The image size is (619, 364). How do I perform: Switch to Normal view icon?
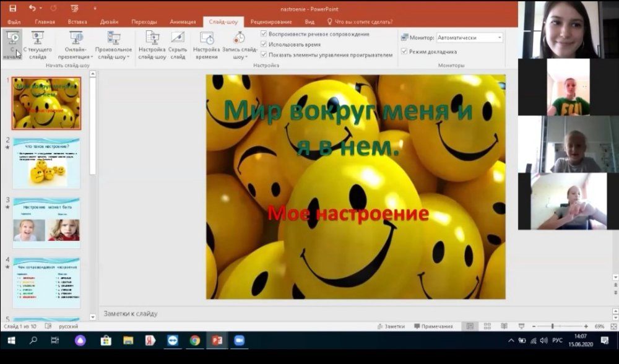pos(470,326)
